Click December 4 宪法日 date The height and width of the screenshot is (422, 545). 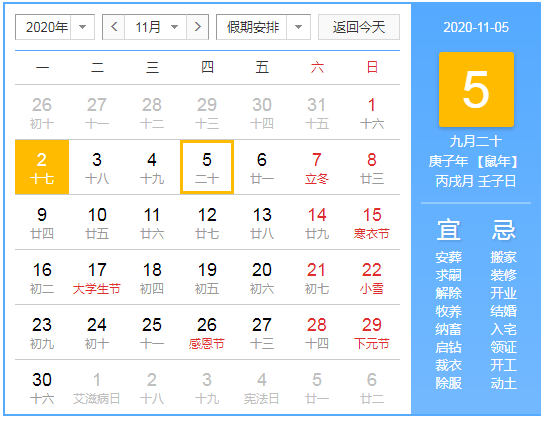coord(262,387)
